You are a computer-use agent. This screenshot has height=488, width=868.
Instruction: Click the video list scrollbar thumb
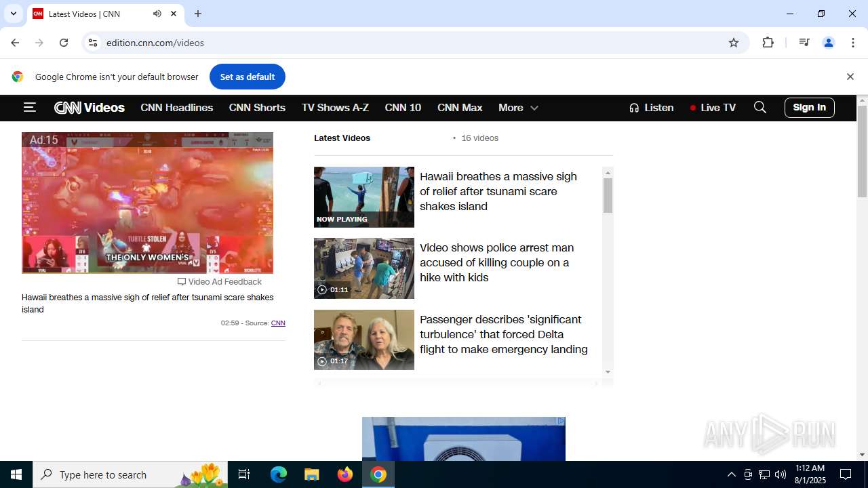[608, 195]
